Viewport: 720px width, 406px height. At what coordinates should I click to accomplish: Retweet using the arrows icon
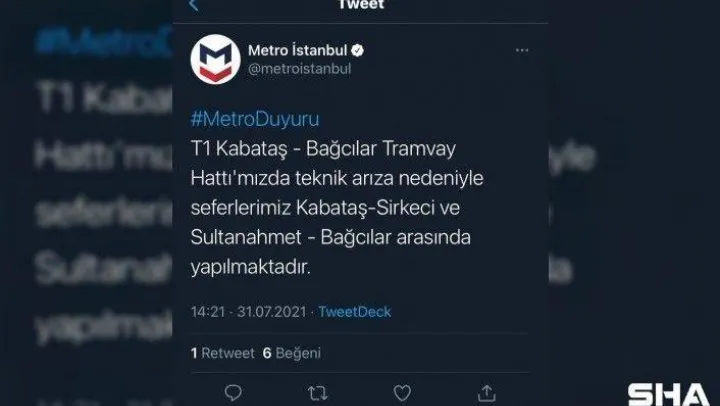(317, 393)
